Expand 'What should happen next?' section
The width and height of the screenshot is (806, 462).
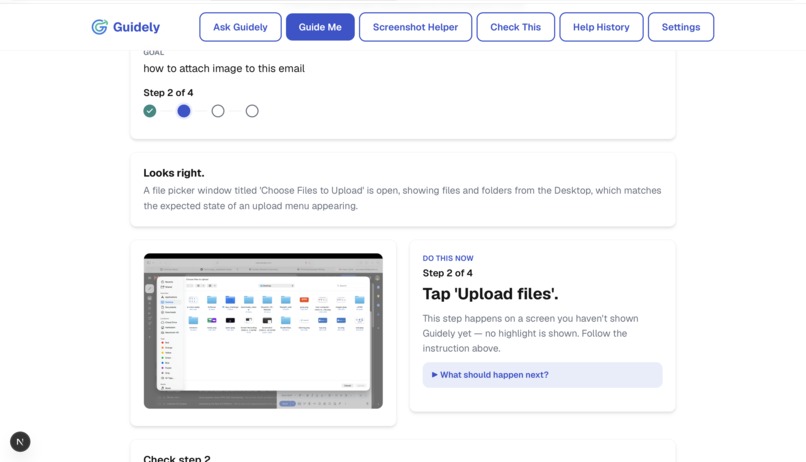tap(542, 375)
